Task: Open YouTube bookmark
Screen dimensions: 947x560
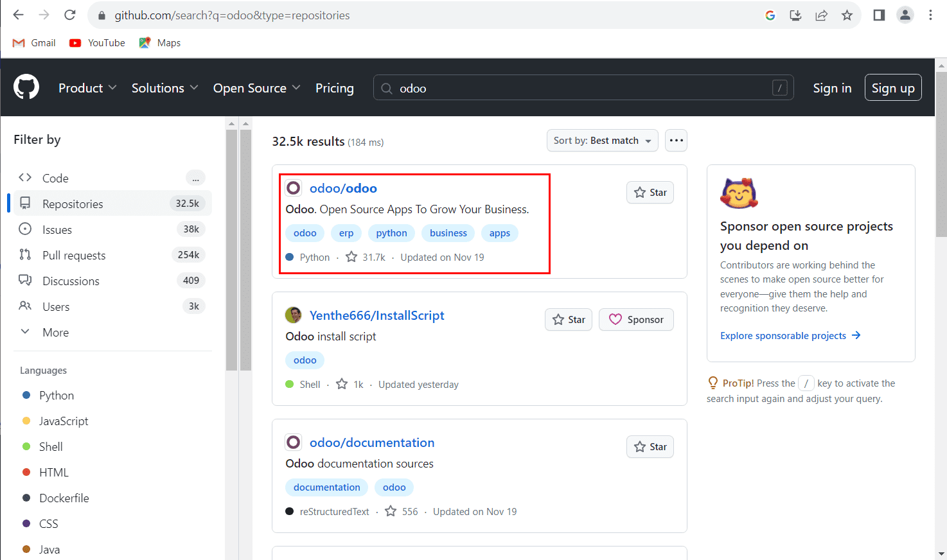Action: [x=98, y=43]
